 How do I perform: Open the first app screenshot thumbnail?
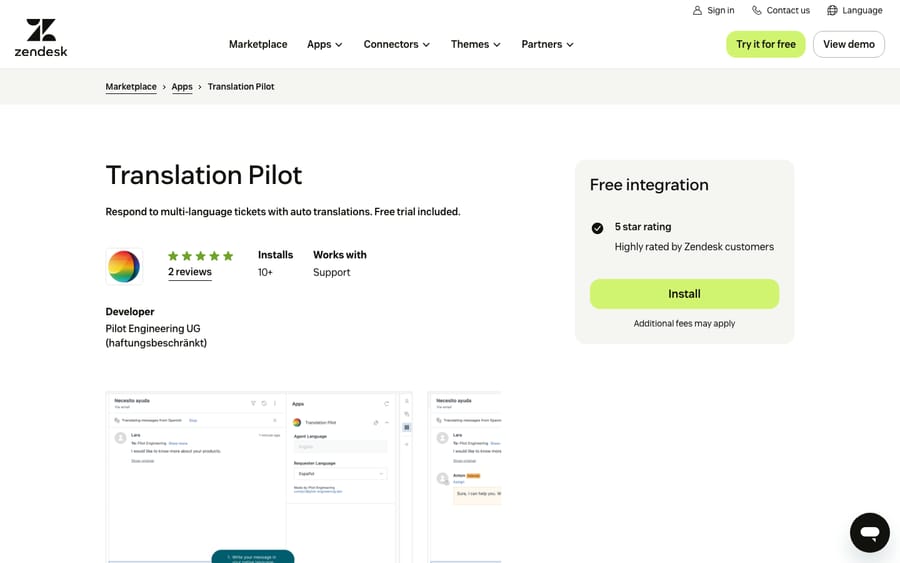point(259,477)
